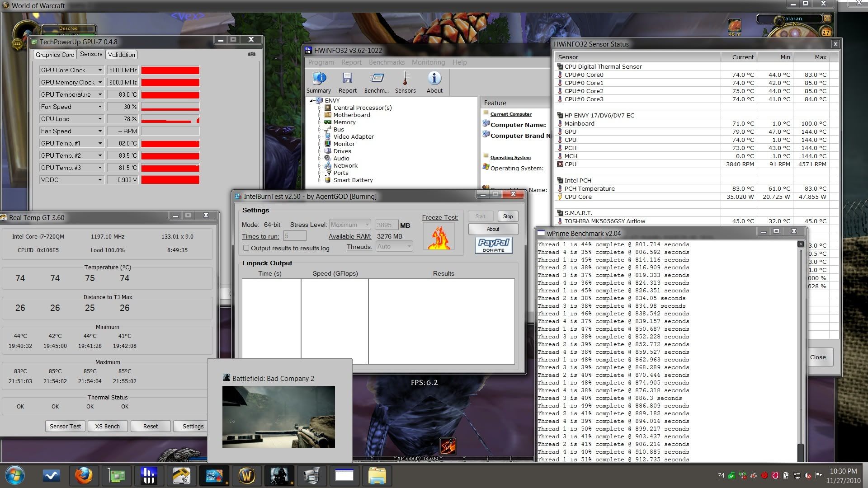Enable Output results to results.log checkbox
Viewport: 868px width, 488px height.
246,248
